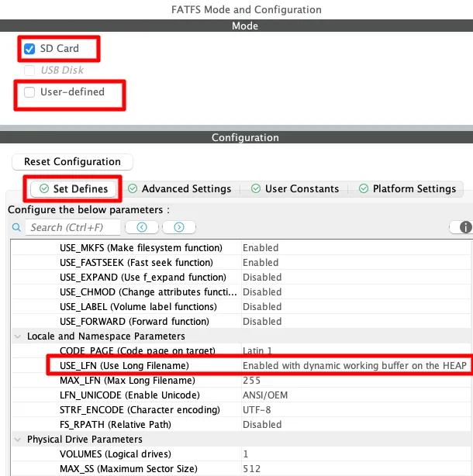
Task: Open the USE_EXPAND Disabled value dropdown
Action: pos(356,278)
